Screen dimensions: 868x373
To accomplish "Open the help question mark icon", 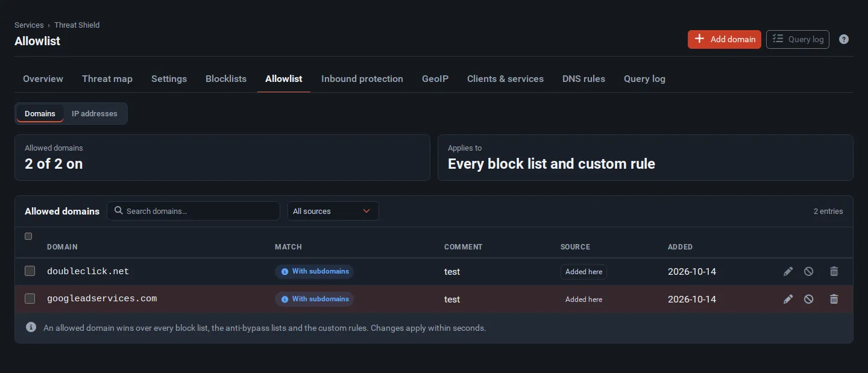I will coord(844,39).
